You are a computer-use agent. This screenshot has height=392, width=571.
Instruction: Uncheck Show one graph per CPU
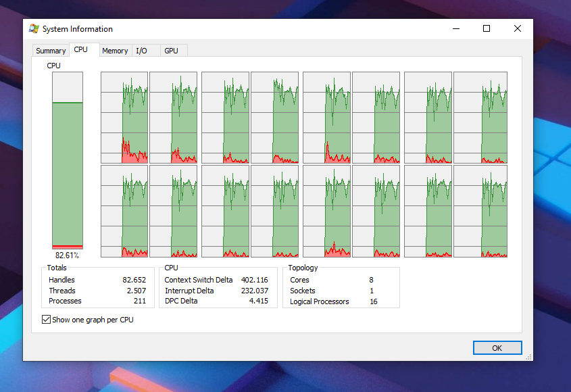pyautogui.click(x=47, y=320)
